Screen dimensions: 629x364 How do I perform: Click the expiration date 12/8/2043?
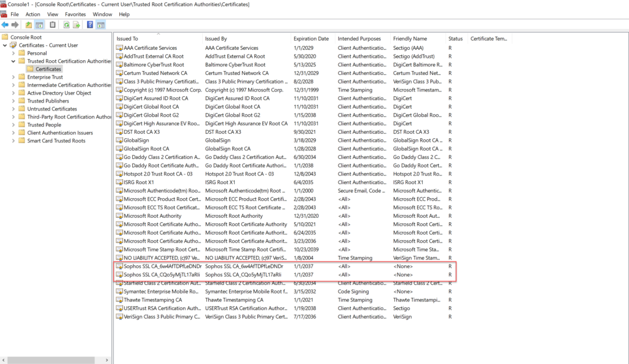(x=305, y=174)
